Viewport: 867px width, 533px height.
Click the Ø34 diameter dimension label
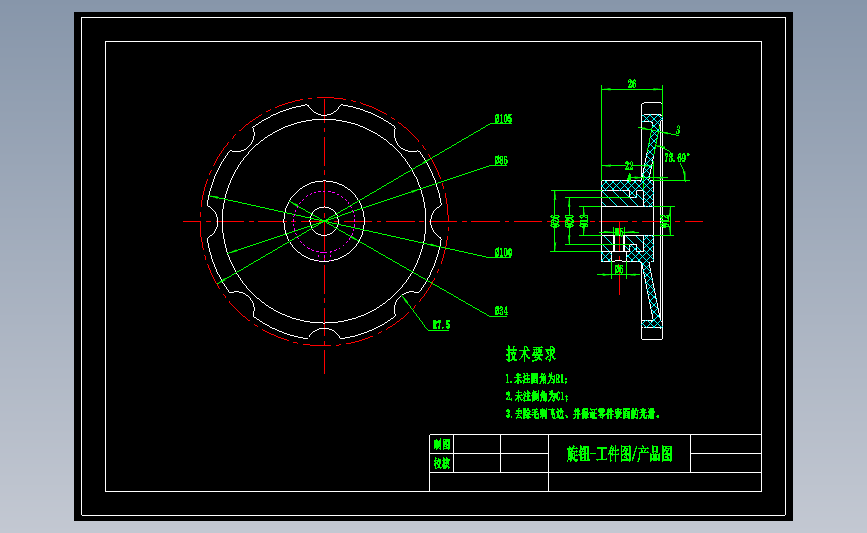click(x=501, y=311)
